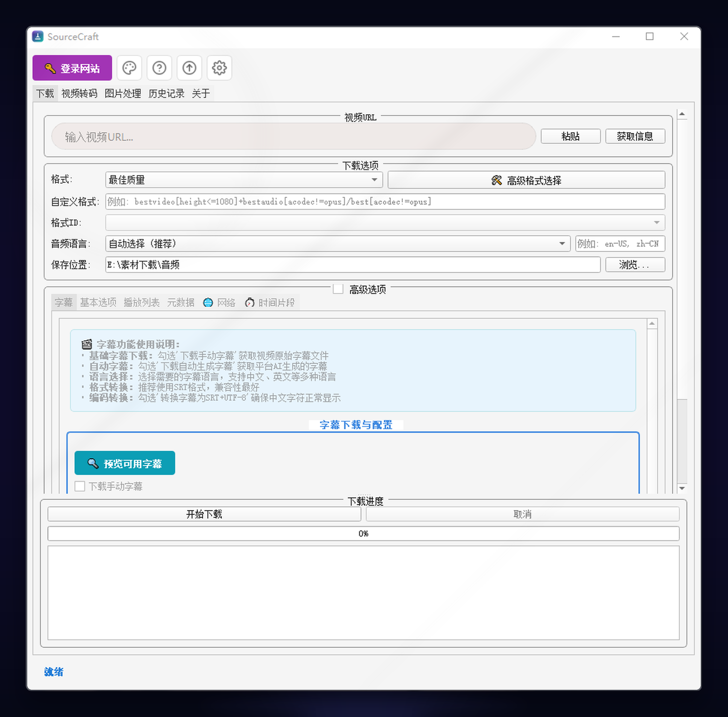
Task: Click the 字幕功能使用说明 clapperboard icon
Action: click(87, 344)
